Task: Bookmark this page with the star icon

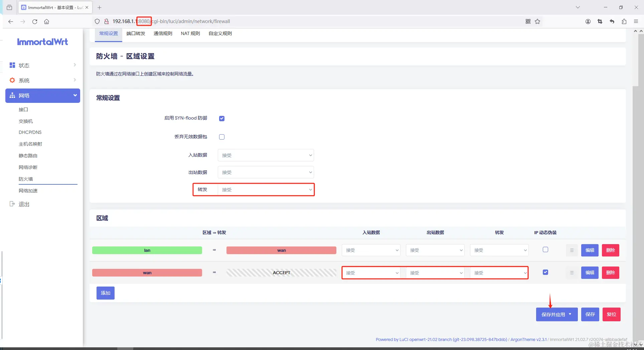Action: click(x=537, y=21)
